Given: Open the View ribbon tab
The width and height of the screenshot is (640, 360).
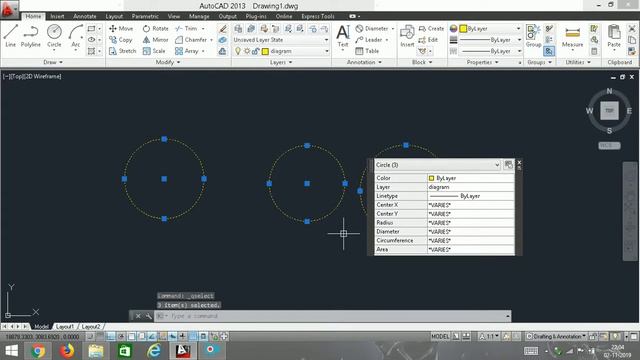Looking at the screenshot, I should click(x=173, y=16).
